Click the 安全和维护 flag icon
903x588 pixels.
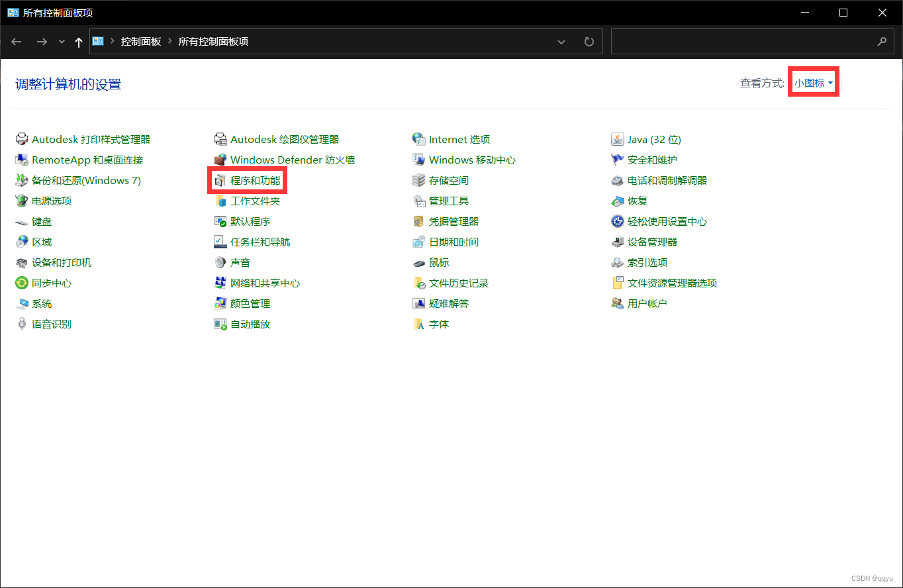[618, 160]
